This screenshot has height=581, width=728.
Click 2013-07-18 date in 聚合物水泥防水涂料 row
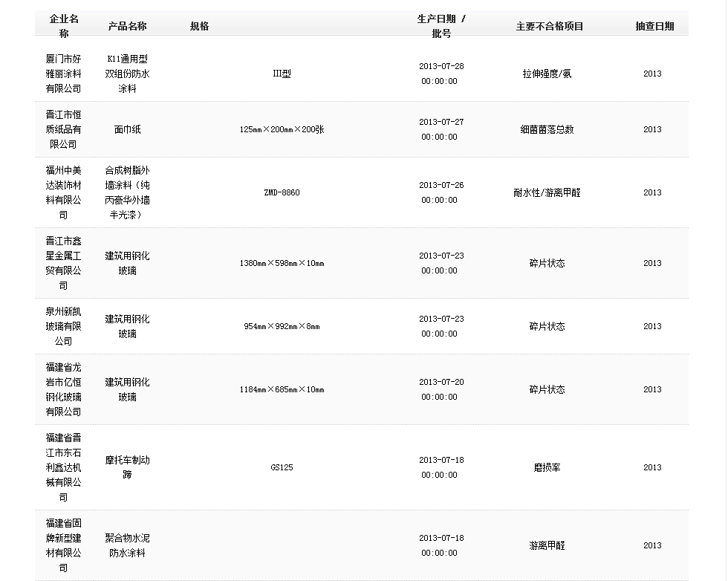pyautogui.click(x=441, y=538)
